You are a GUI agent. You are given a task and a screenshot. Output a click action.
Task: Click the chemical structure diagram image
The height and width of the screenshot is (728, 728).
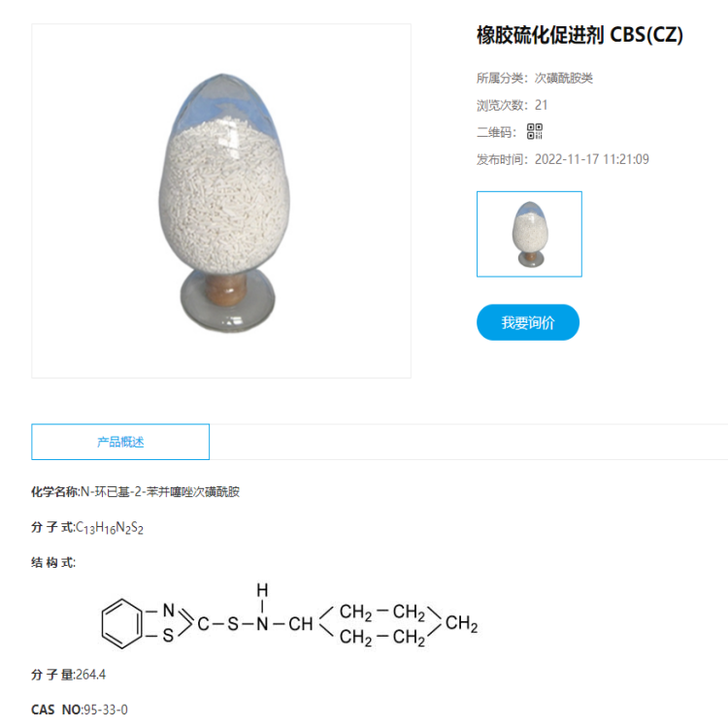[x=289, y=616]
